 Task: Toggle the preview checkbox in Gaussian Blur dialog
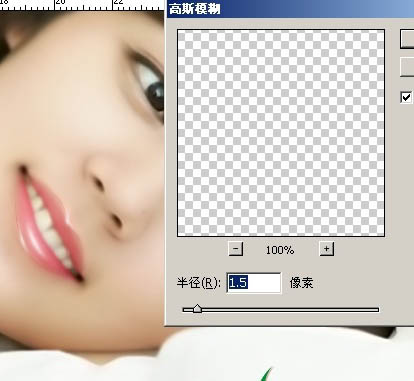(406, 98)
